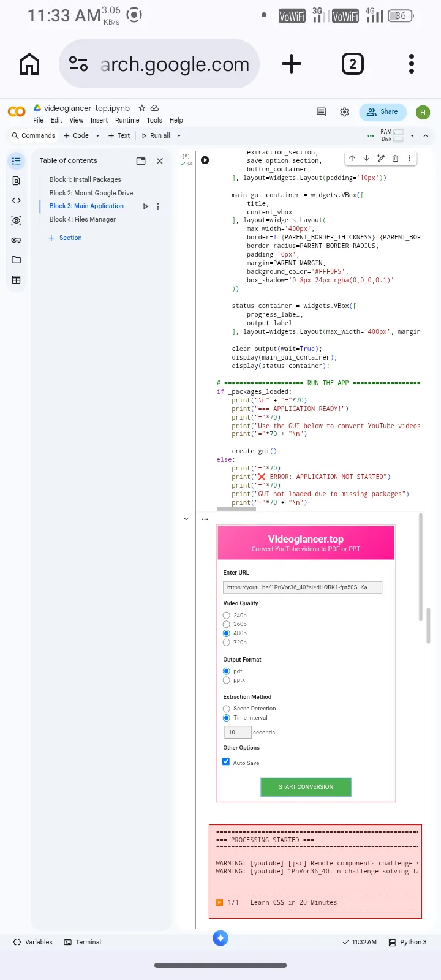The width and height of the screenshot is (441, 980).
Task: Click the Enter URL input field
Action: 303,587
